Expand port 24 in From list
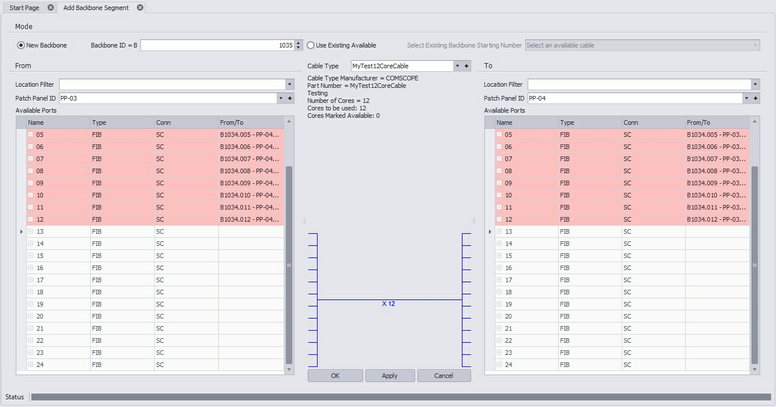Viewport: 776px width, 407px height. click(30, 364)
